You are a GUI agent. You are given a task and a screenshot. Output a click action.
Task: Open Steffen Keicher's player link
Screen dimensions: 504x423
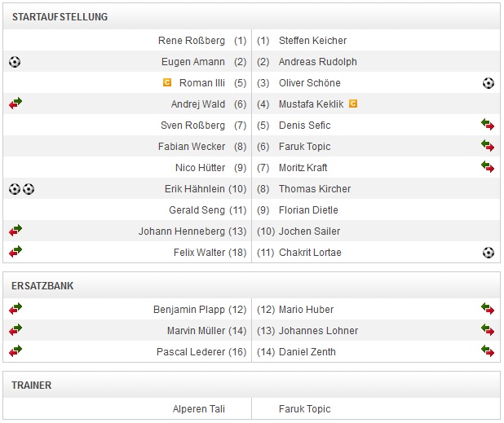pyautogui.click(x=312, y=41)
